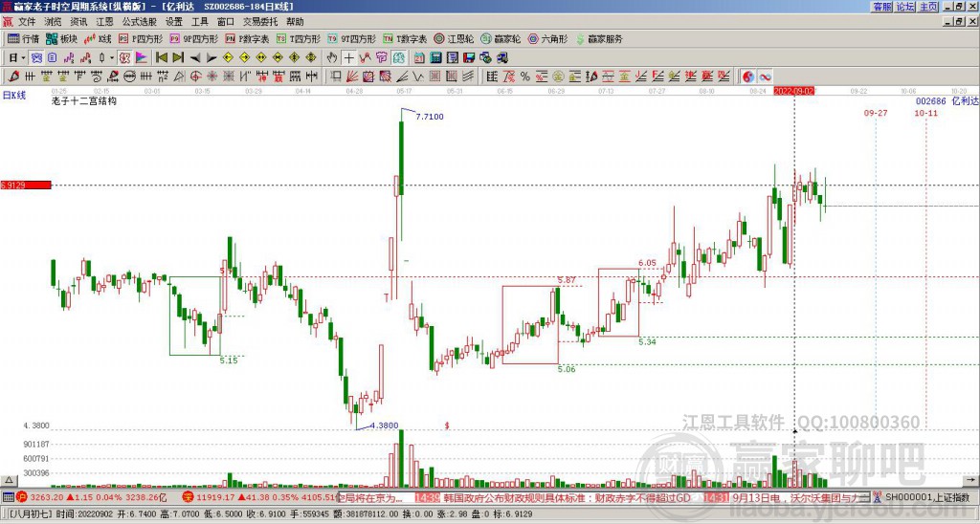Open the 文件 menu
This screenshot has height=524, width=980.
pyautogui.click(x=27, y=22)
